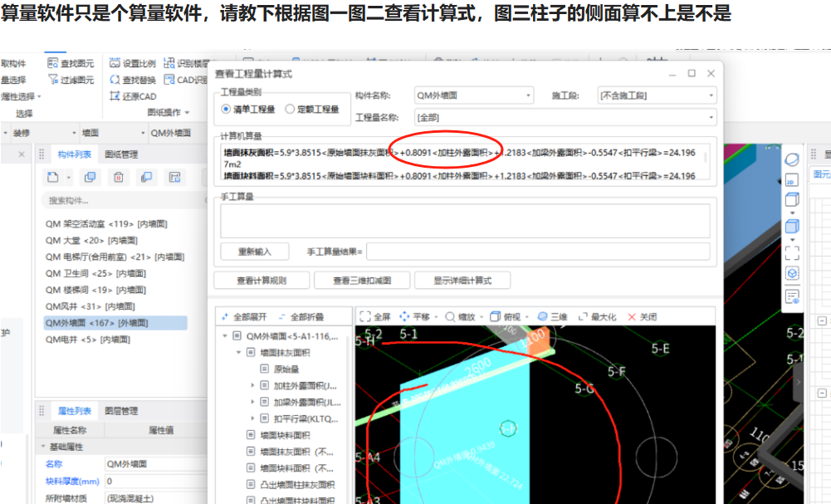831x504 pixels.
Task: Click 三维 3D view icon in viewer
Action: pyautogui.click(x=542, y=316)
